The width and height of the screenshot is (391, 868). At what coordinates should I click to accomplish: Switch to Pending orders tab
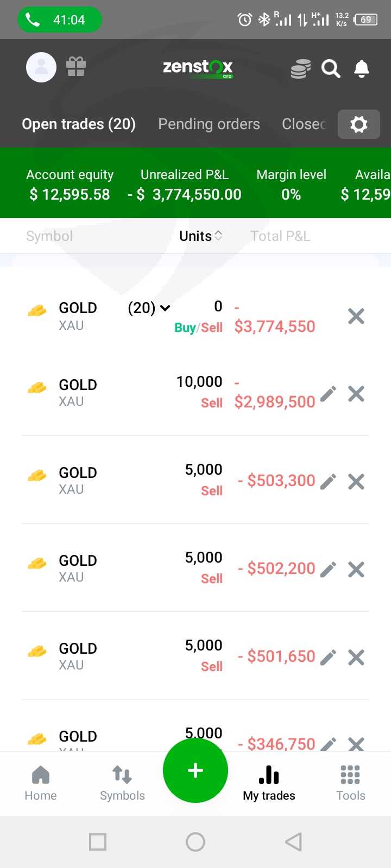[209, 124]
